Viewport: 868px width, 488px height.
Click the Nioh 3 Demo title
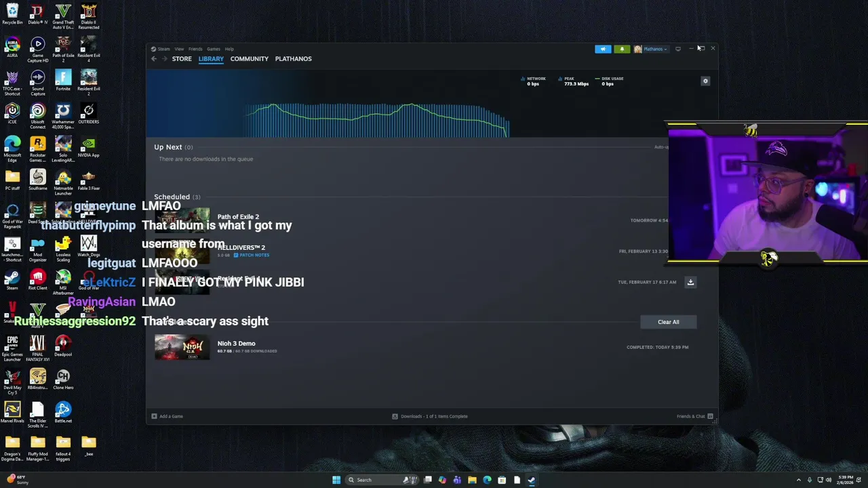pos(236,344)
